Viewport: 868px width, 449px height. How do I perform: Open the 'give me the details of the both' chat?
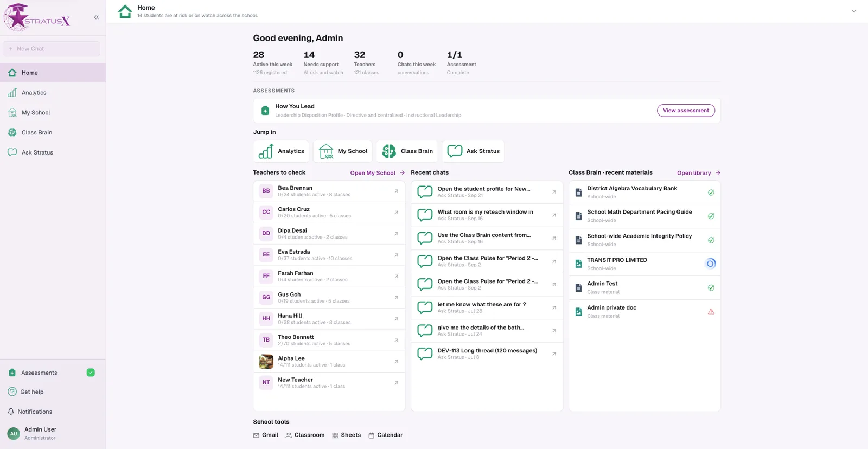487,331
